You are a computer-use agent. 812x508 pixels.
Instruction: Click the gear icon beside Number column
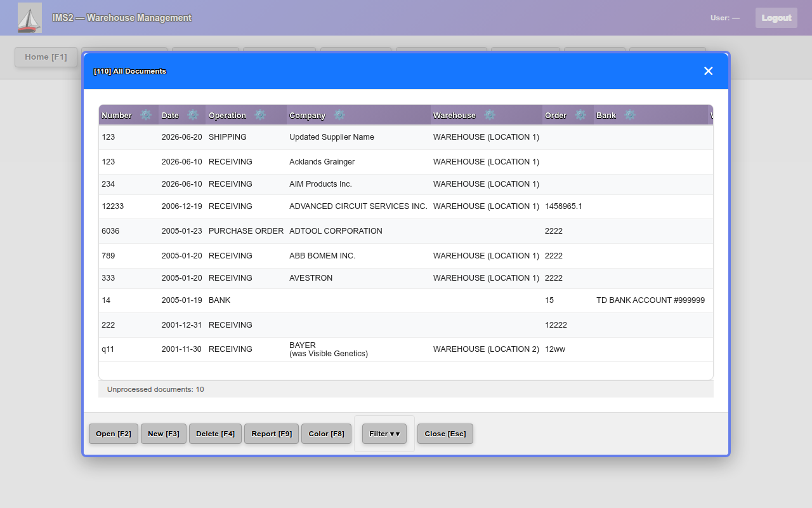click(146, 115)
